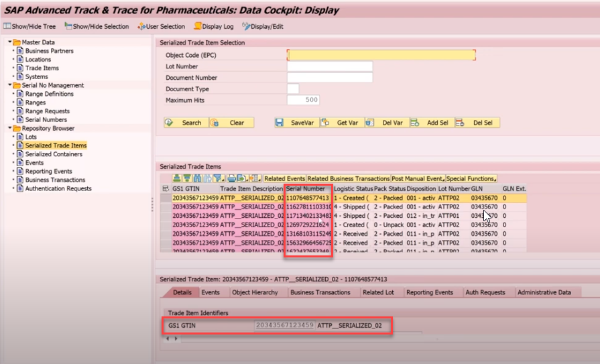Sort descending in Serialized Trade Items grid
The width and height of the screenshot is (600, 364).
tap(187, 178)
